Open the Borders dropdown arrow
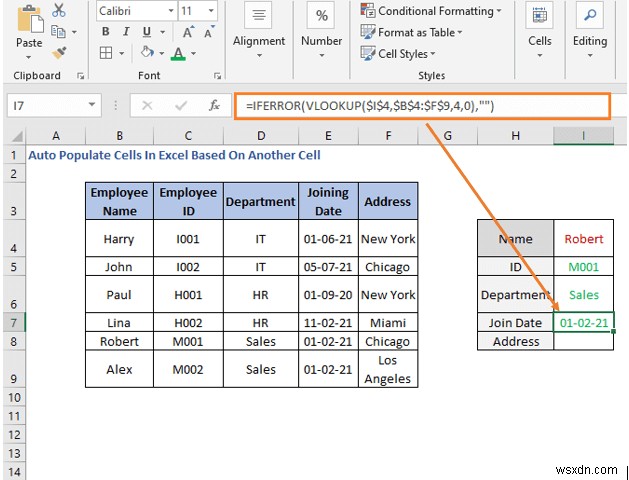 [x=122, y=53]
